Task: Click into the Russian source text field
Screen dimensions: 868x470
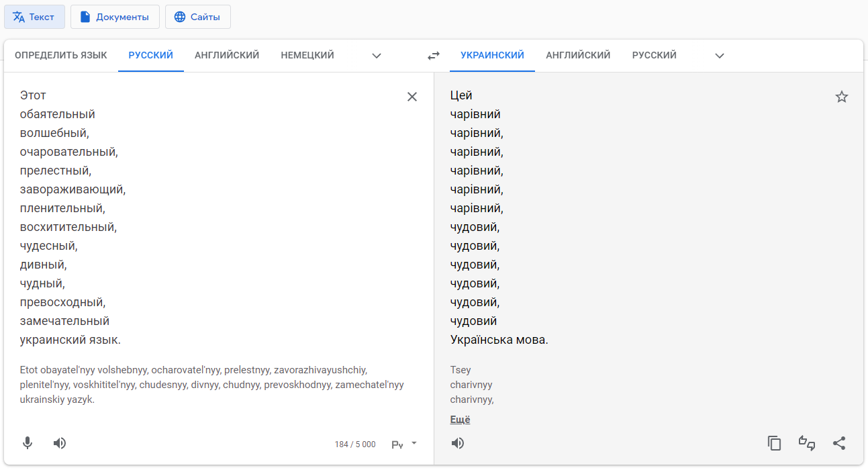Action: coord(201,215)
